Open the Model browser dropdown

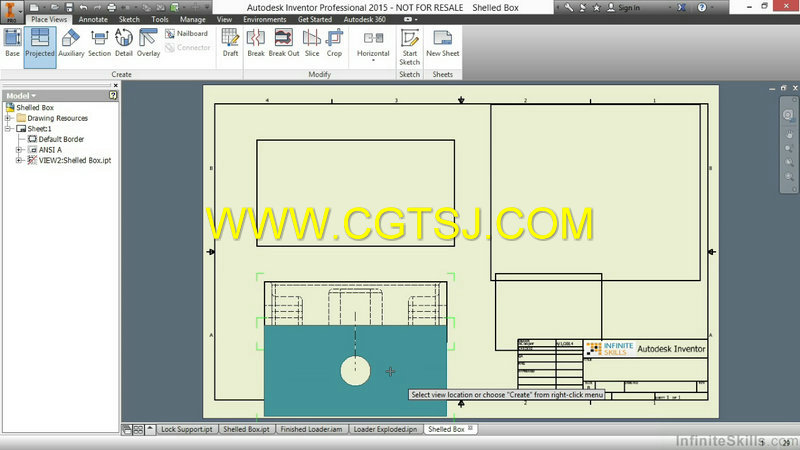21,95
